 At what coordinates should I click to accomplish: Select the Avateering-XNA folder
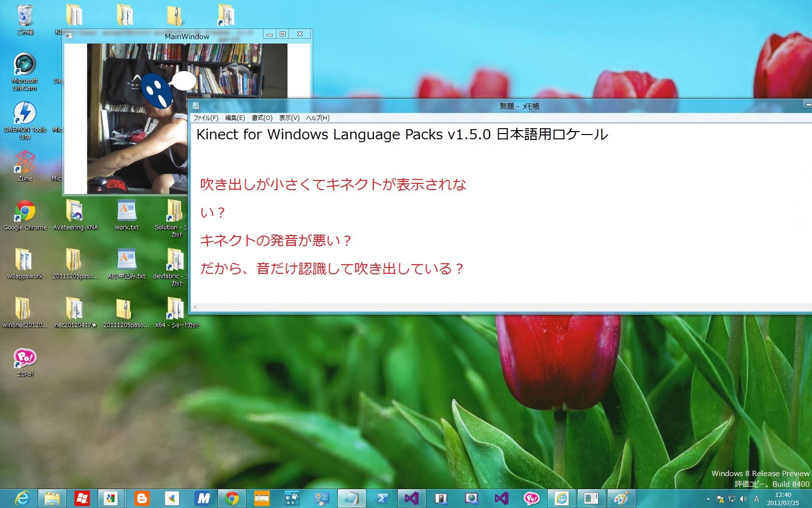point(75,215)
